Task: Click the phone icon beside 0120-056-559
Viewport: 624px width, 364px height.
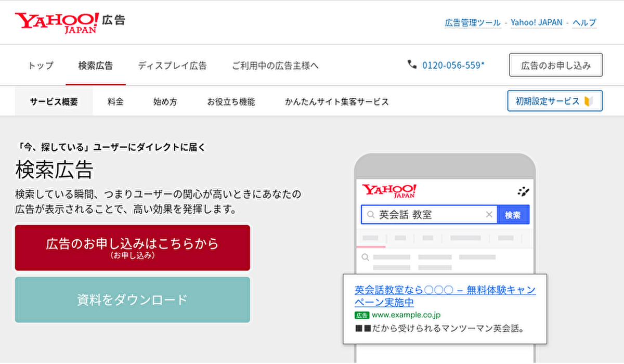Action: click(x=412, y=64)
